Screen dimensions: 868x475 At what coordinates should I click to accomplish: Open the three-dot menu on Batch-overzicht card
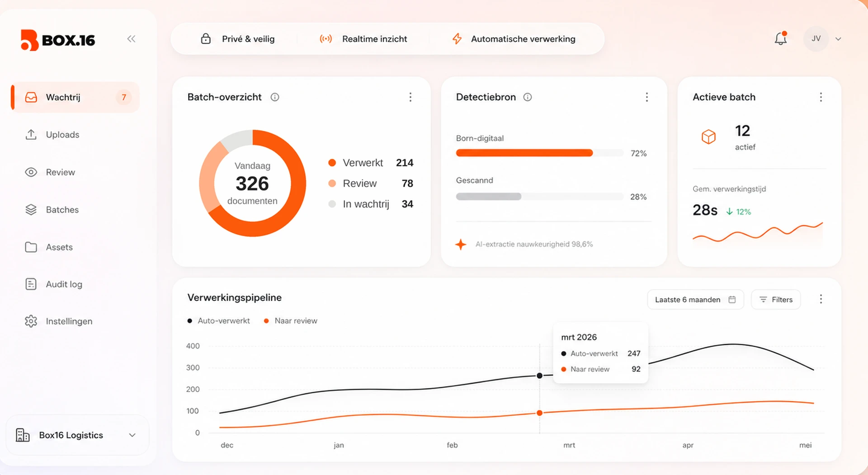[410, 97]
